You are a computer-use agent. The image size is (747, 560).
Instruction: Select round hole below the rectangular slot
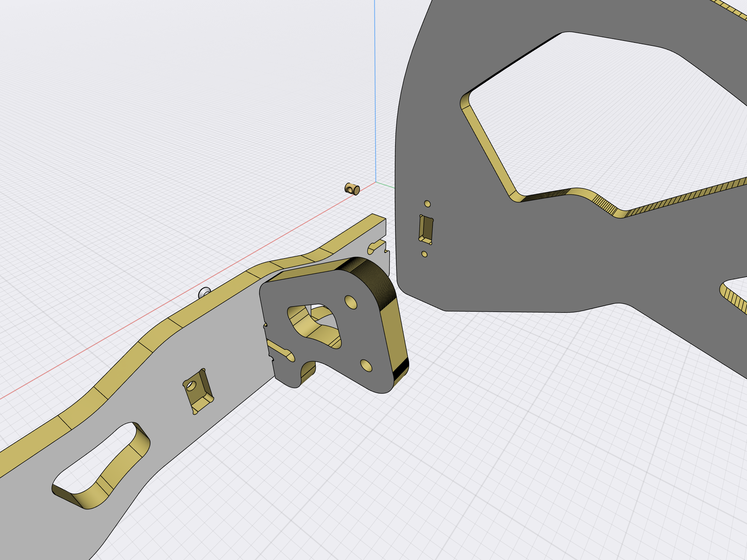tap(424, 254)
